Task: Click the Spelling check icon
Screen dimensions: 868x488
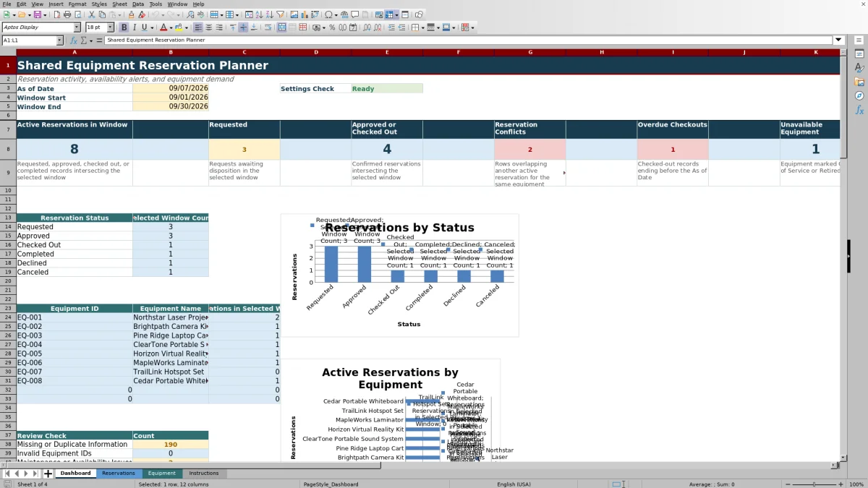Action: [200, 14]
